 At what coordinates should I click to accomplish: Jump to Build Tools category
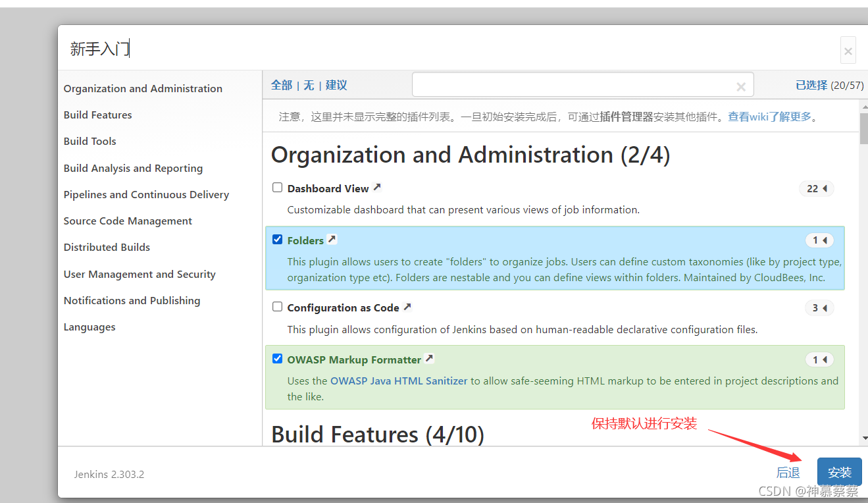click(x=90, y=141)
